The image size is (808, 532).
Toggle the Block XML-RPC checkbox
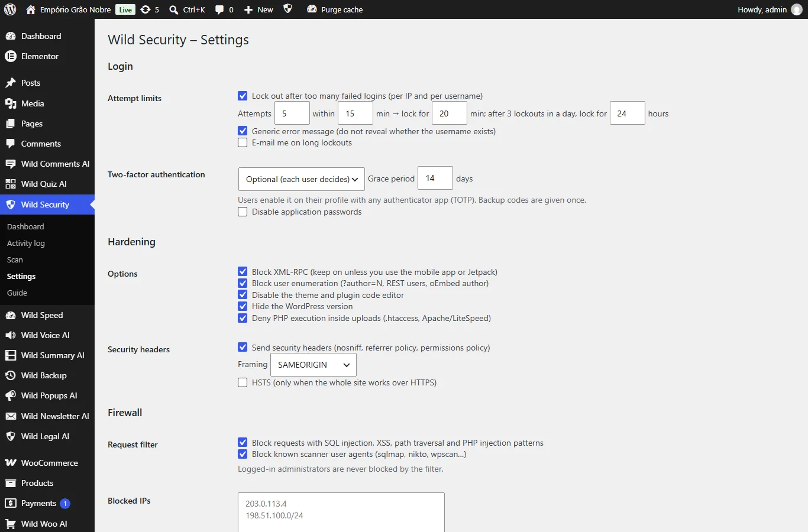pyautogui.click(x=243, y=272)
